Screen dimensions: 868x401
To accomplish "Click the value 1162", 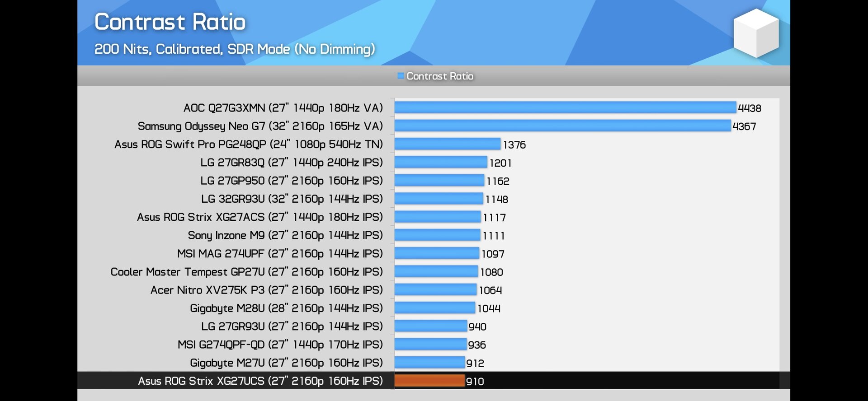I will 498,181.
